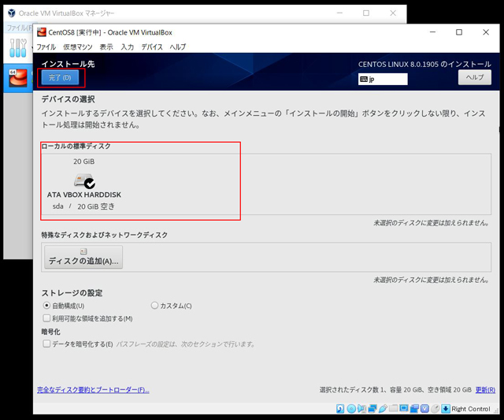Click the optical disc status icon
Screen dimensions: 504x420
pyautogui.click(x=351, y=409)
